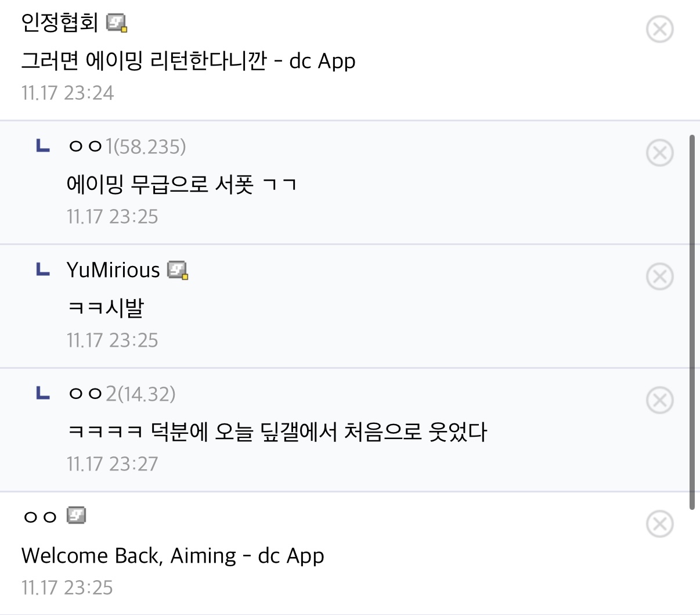Screen dimensions: 700x615
Task: Select the "덕분에 오늘 딮갤에서 처음으로 웃었다" reply
Action: [x=277, y=432]
